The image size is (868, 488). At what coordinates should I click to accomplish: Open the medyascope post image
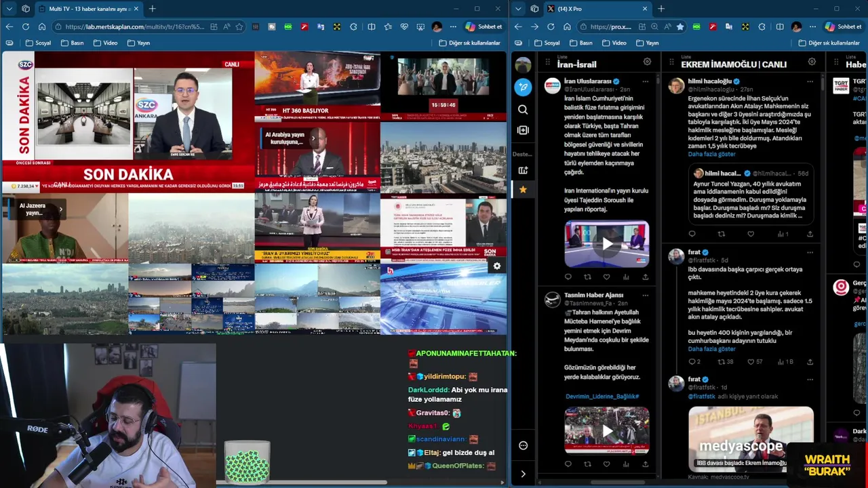click(751, 439)
